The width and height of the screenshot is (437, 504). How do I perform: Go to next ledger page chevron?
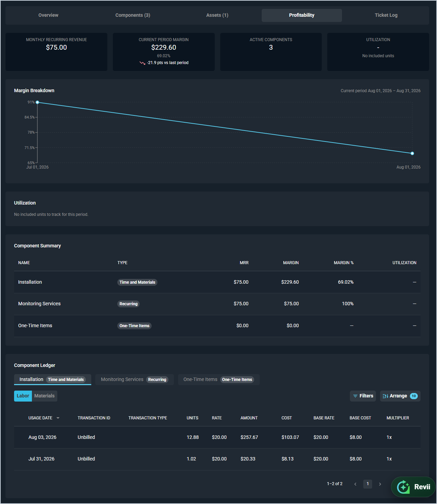coord(380,484)
